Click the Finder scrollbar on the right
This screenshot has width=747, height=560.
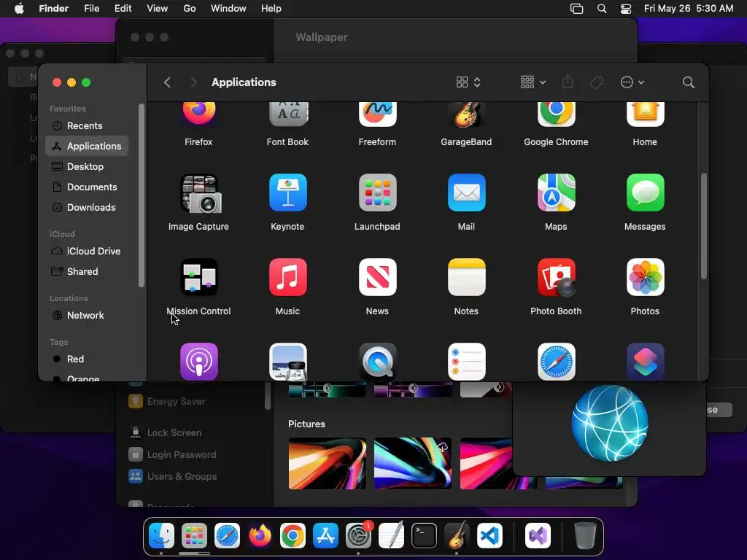[x=704, y=226]
